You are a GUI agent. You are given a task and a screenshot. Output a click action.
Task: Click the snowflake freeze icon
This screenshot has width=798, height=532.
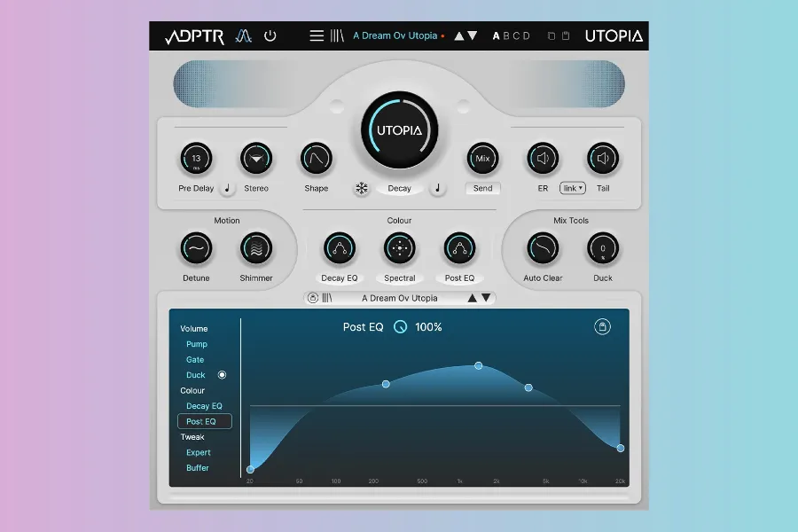click(x=362, y=188)
